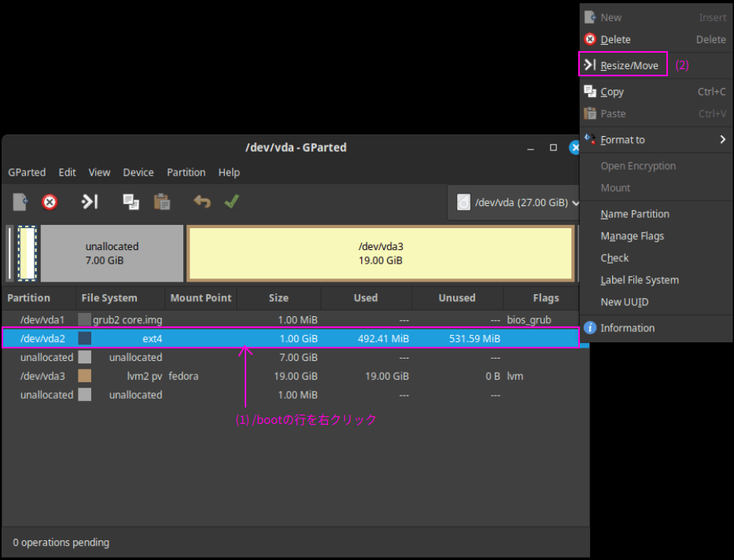Image resolution: width=734 pixels, height=560 pixels.
Task: Open the GParted menu
Action: [x=27, y=172]
